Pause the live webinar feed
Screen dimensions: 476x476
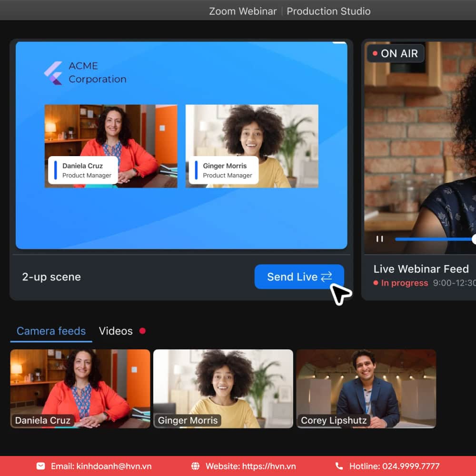[x=379, y=239]
